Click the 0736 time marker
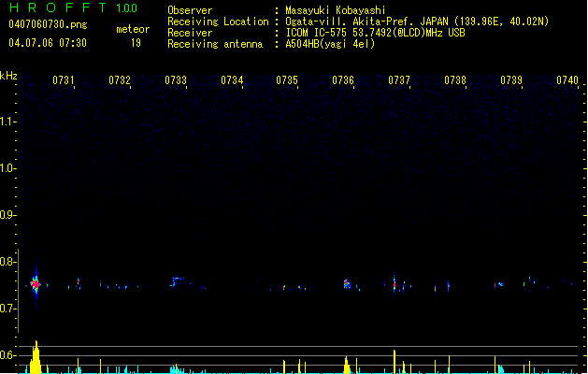This screenshot has height=374, width=588. click(x=343, y=80)
